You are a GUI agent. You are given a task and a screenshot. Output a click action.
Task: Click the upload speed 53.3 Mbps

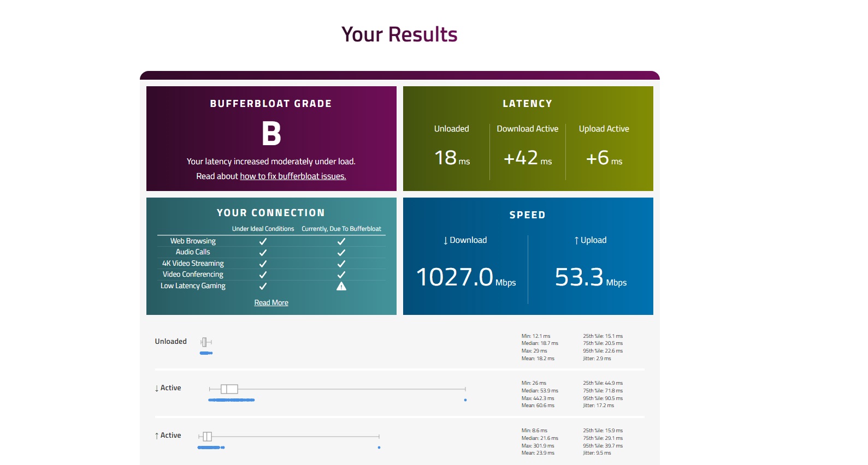[591, 277]
